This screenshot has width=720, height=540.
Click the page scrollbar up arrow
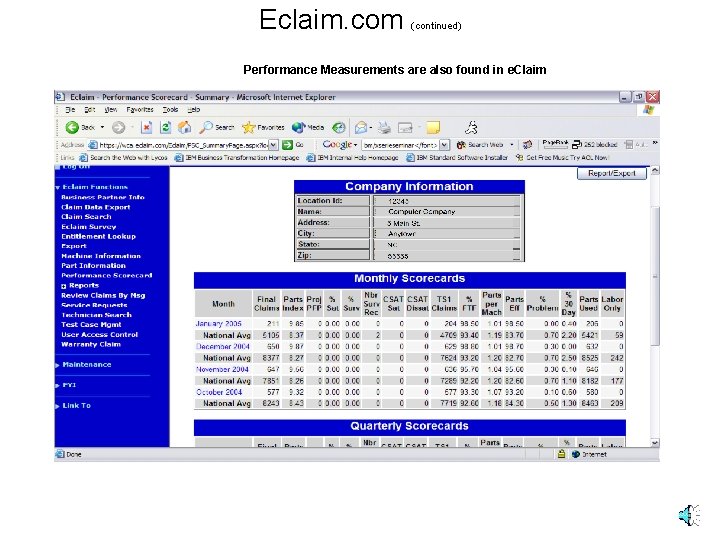(x=655, y=170)
